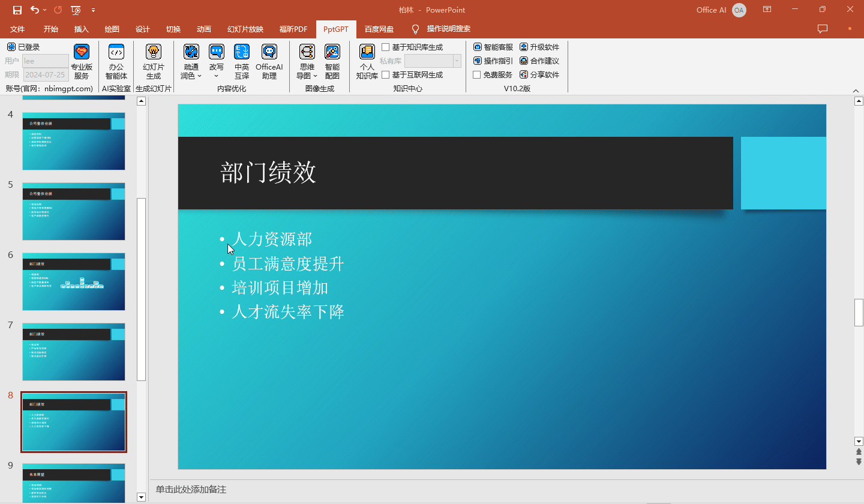Open the 幻灯片放映 tab
864x504 pixels.
tap(245, 29)
